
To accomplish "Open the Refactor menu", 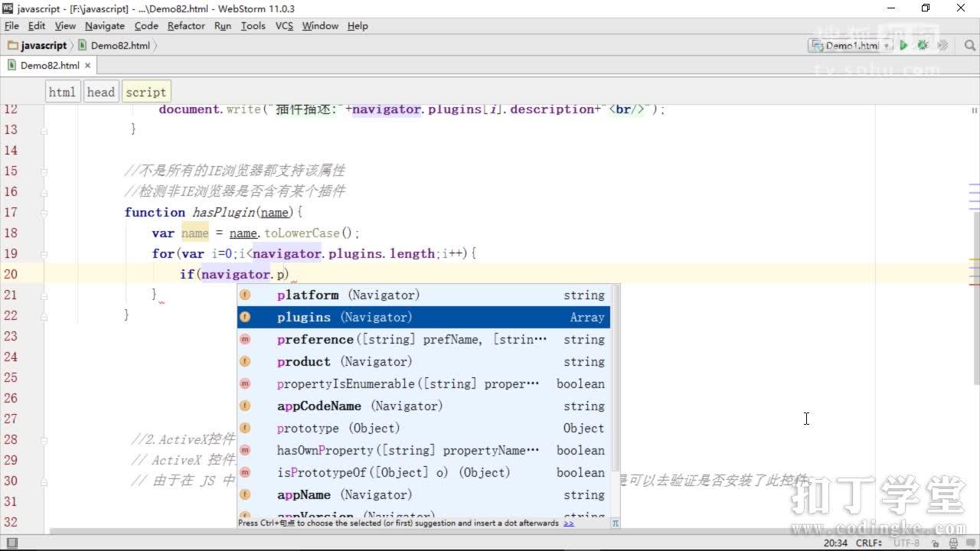I will (186, 25).
